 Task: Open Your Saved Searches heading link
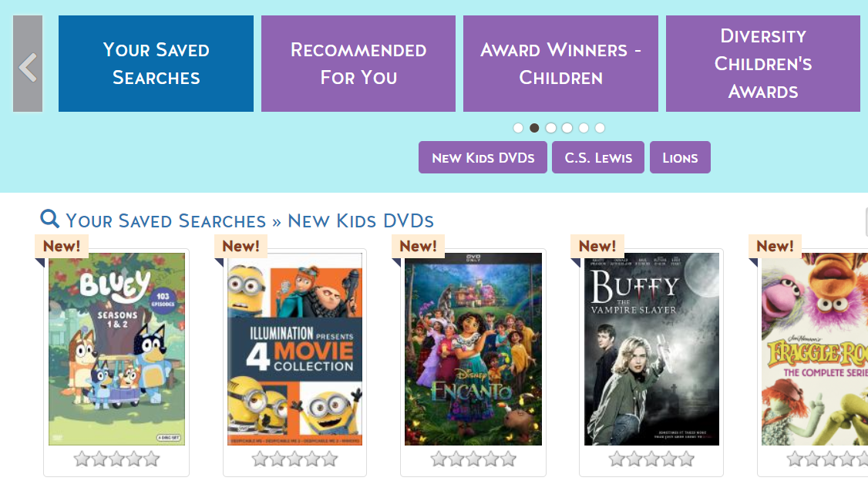tap(166, 221)
